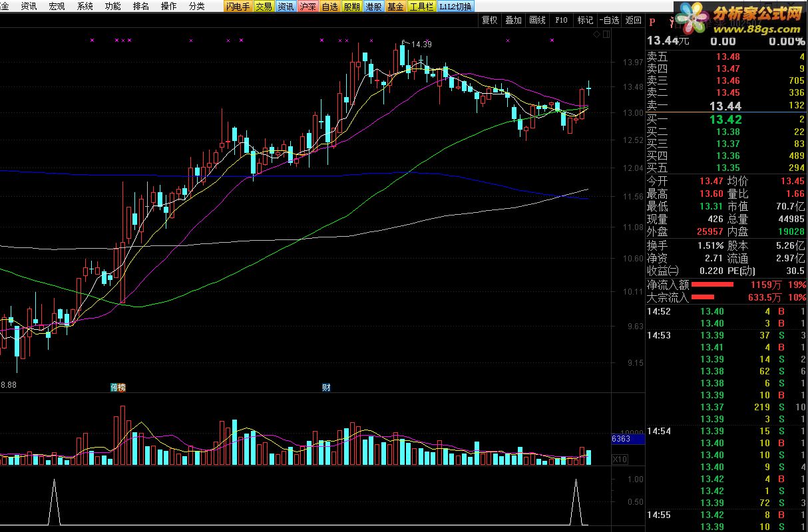Click the 最高 13.60 value
Viewport: 808px width, 532px height.
(x=711, y=194)
